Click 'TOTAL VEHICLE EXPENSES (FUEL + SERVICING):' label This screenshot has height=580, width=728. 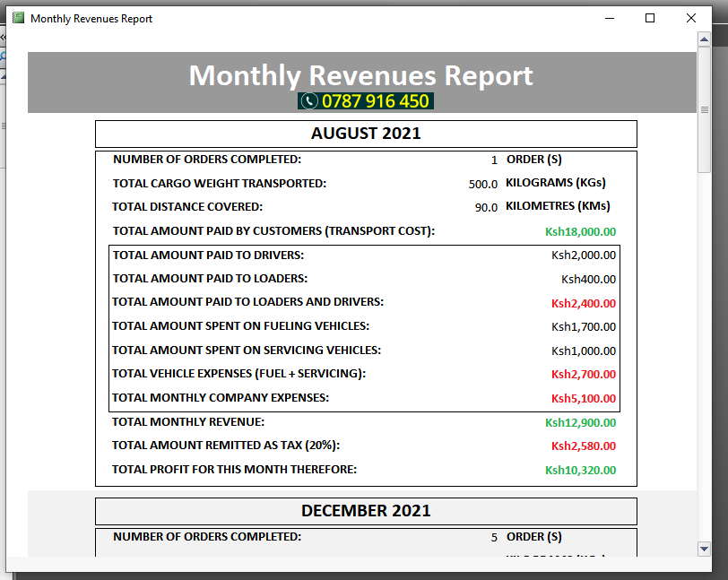[x=239, y=373]
